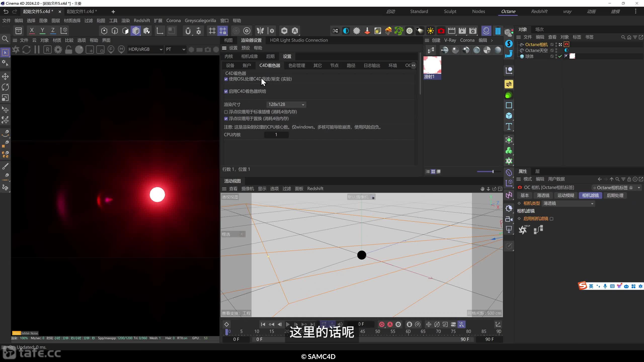The height and width of the screenshot is (362, 644).
Task: Click the undo arrow at top left
Action: click(x=6, y=12)
